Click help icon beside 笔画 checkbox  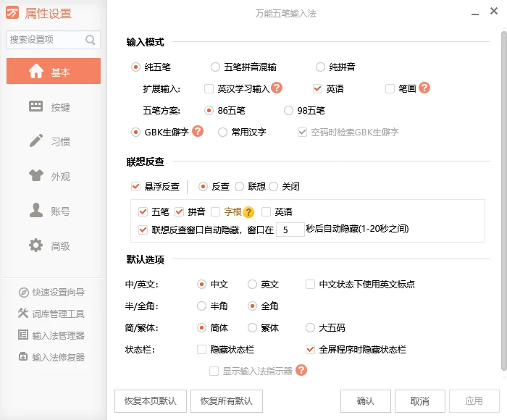coord(424,88)
